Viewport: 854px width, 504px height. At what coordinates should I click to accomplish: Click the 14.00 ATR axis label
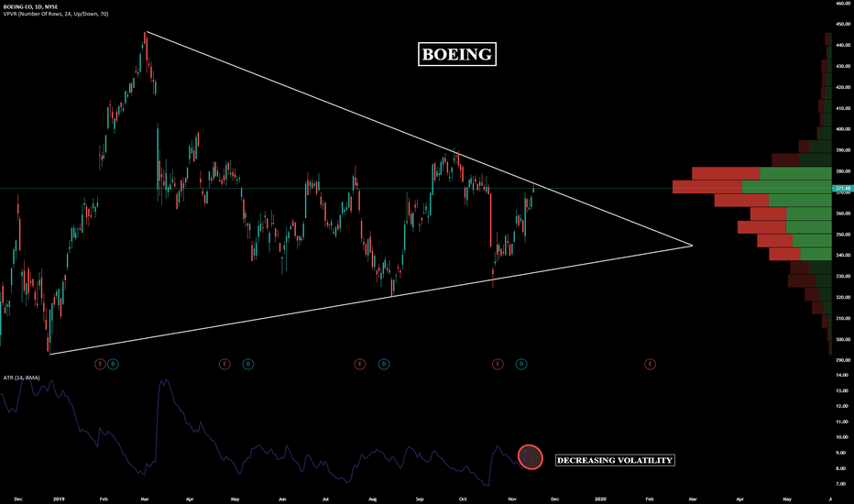(841, 375)
